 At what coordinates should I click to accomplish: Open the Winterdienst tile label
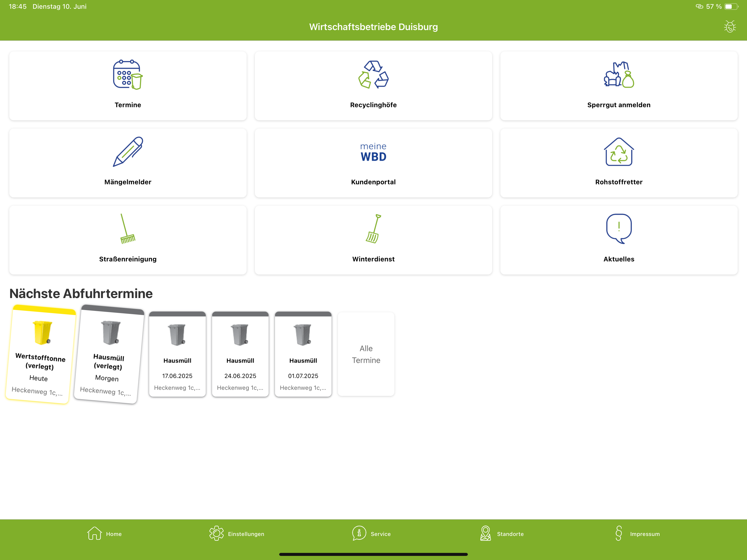[373, 259]
